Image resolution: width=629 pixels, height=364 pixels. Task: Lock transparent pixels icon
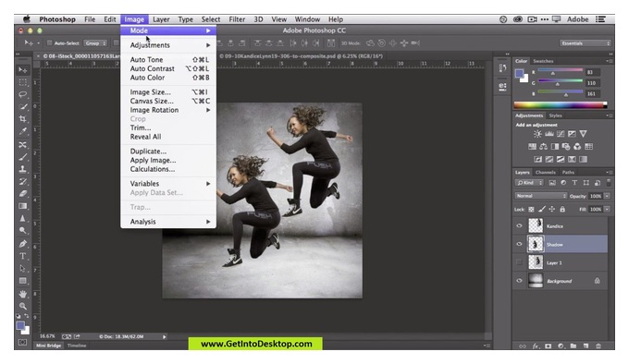tap(531, 209)
